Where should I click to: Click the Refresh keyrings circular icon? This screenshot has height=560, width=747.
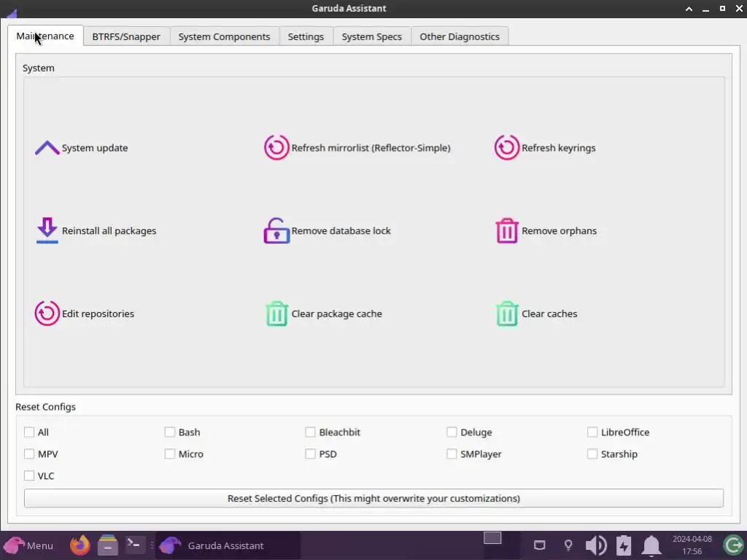coord(506,147)
